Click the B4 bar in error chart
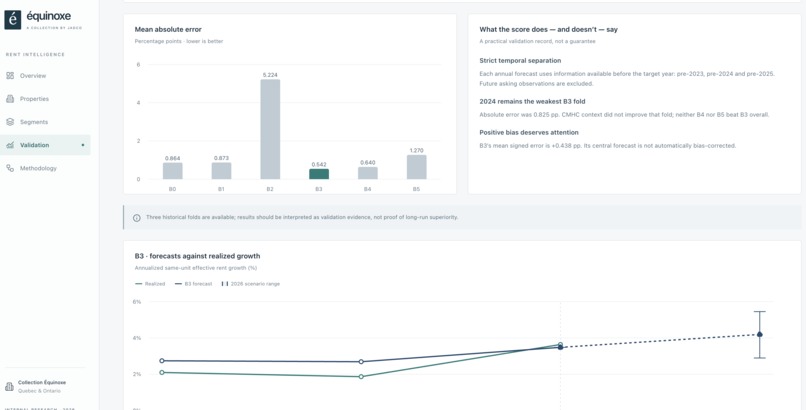 (368, 173)
